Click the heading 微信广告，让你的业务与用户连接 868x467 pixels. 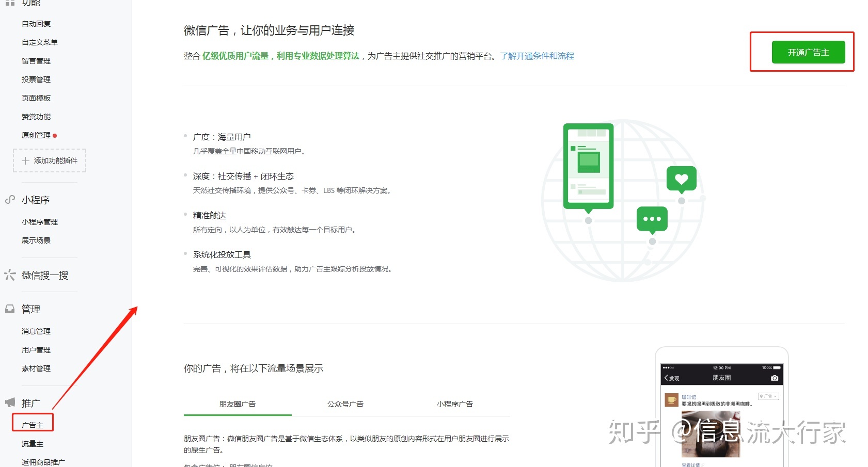269,30
